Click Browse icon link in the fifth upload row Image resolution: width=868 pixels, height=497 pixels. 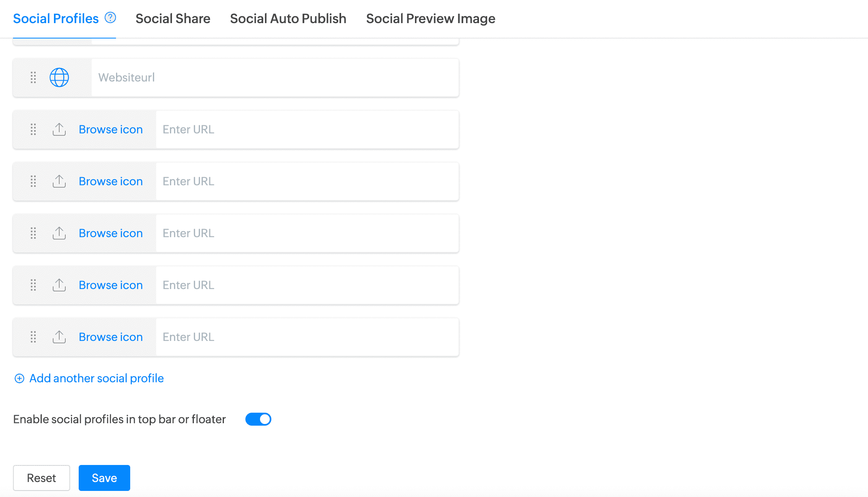click(111, 337)
